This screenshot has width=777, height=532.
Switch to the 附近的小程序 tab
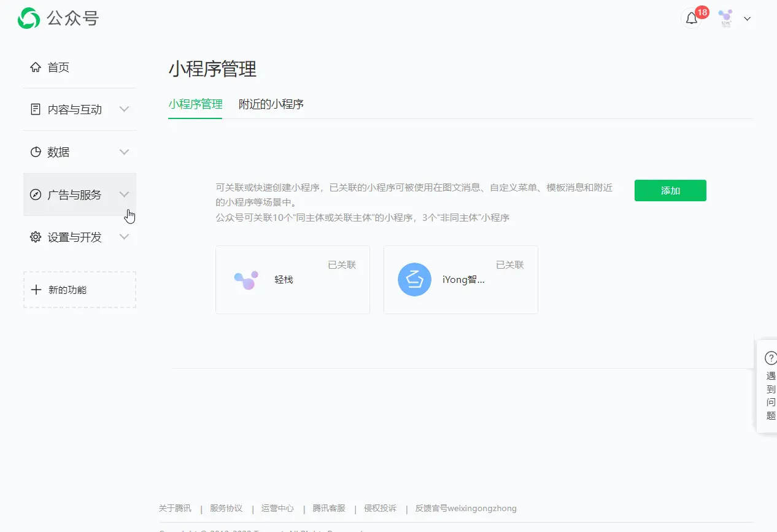point(271,104)
